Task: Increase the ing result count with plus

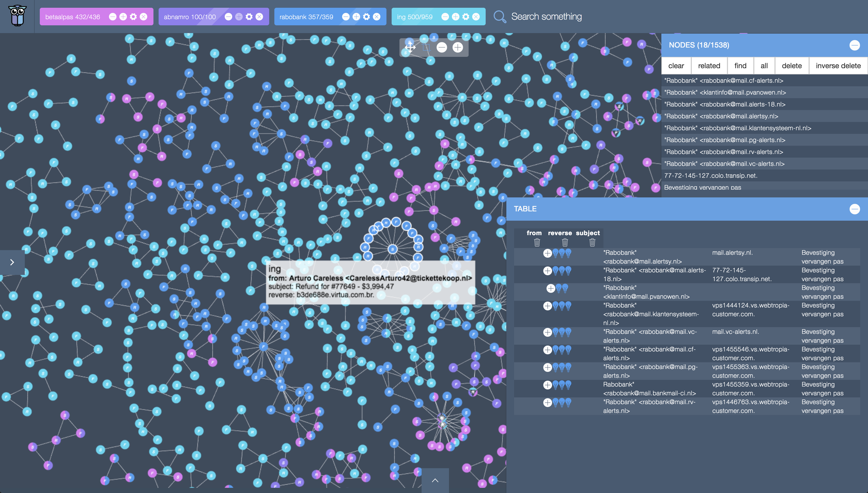Action: click(x=456, y=17)
